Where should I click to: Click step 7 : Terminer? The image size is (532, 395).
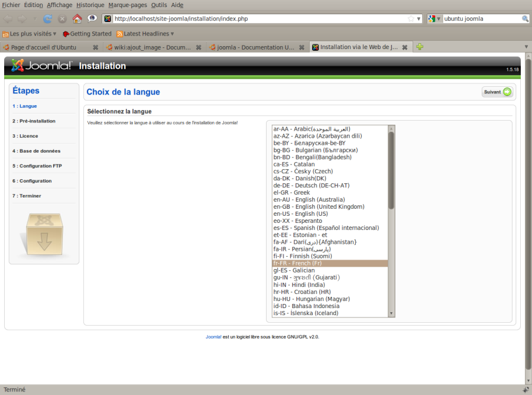(x=27, y=196)
